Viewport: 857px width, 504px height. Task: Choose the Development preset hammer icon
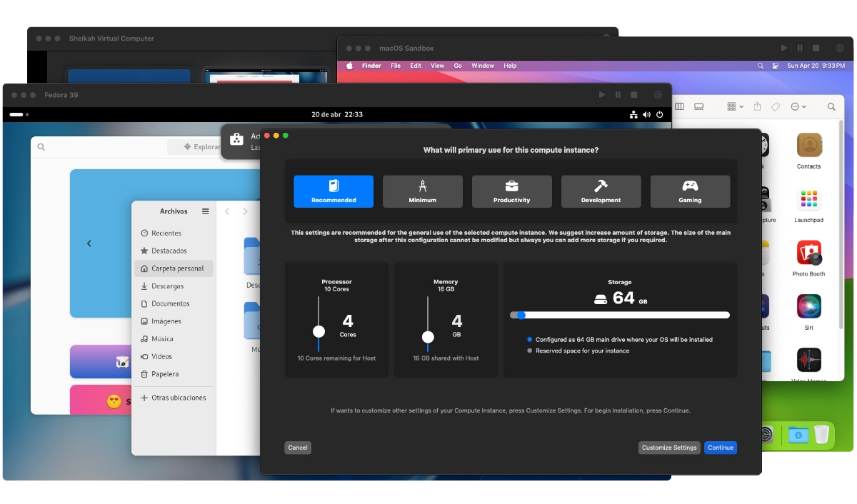pos(601,191)
